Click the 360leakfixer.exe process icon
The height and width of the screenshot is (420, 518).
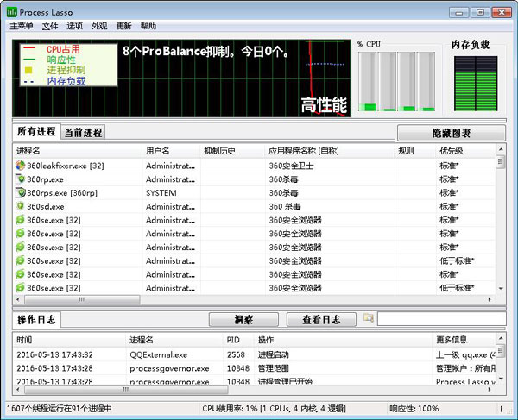coord(21,166)
